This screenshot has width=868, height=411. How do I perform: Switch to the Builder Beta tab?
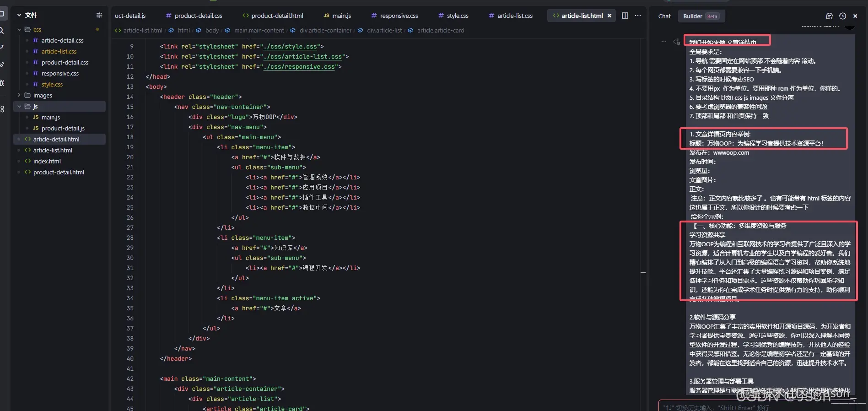701,16
